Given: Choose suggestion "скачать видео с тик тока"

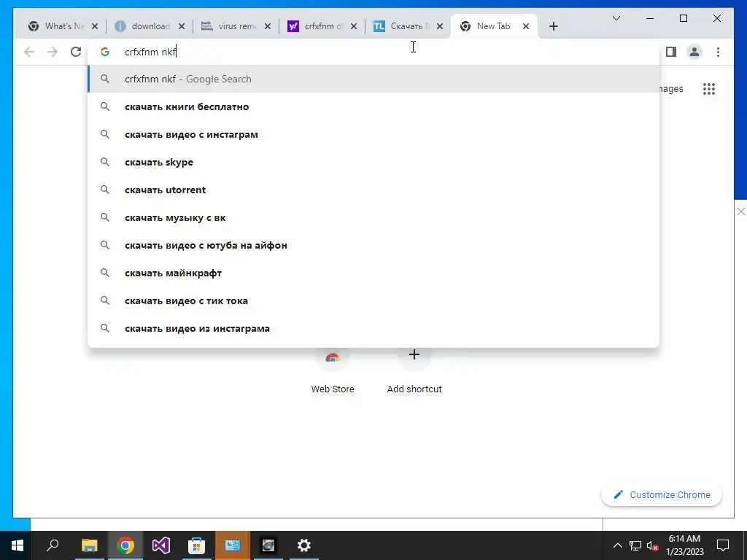Looking at the screenshot, I should (373, 300).
